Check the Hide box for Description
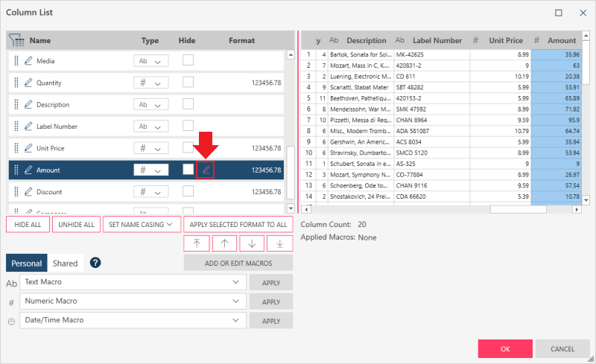The image size is (596, 364). pos(188,103)
